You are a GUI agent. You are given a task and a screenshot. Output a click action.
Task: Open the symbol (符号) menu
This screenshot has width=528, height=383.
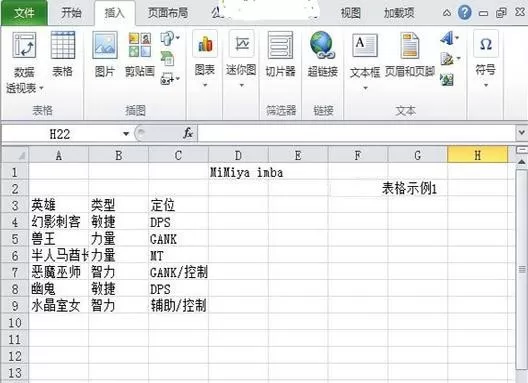[x=486, y=59]
